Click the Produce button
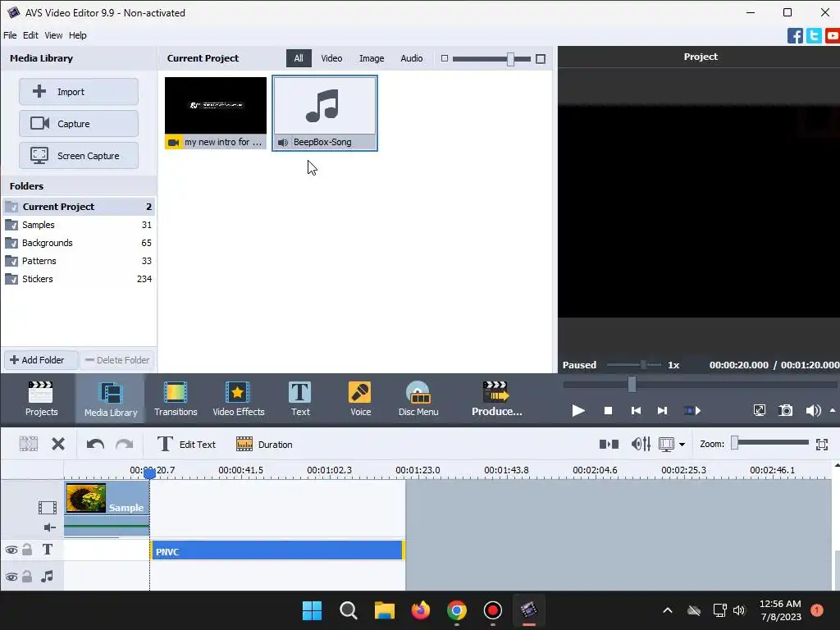The height and width of the screenshot is (630, 840). coord(496,399)
